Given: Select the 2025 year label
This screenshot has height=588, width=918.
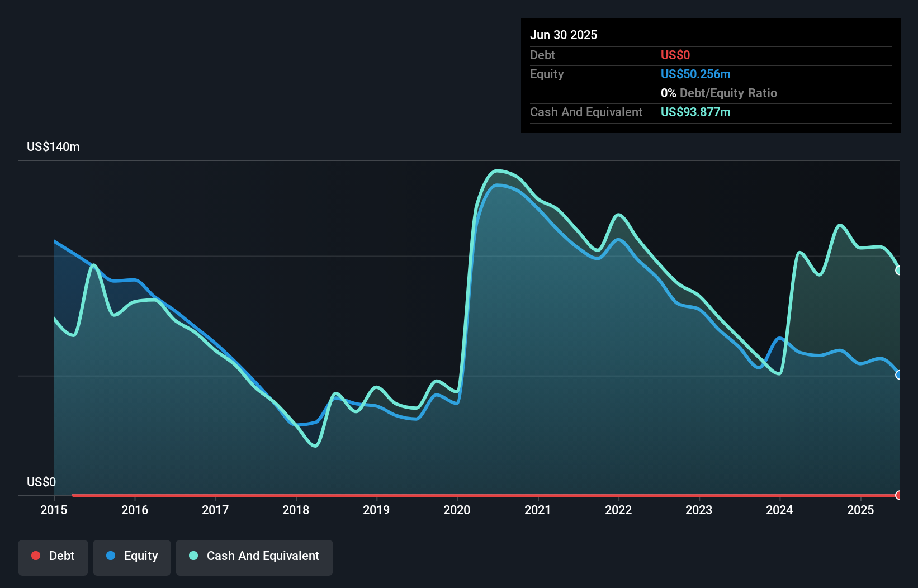Looking at the screenshot, I should pos(860,510).
